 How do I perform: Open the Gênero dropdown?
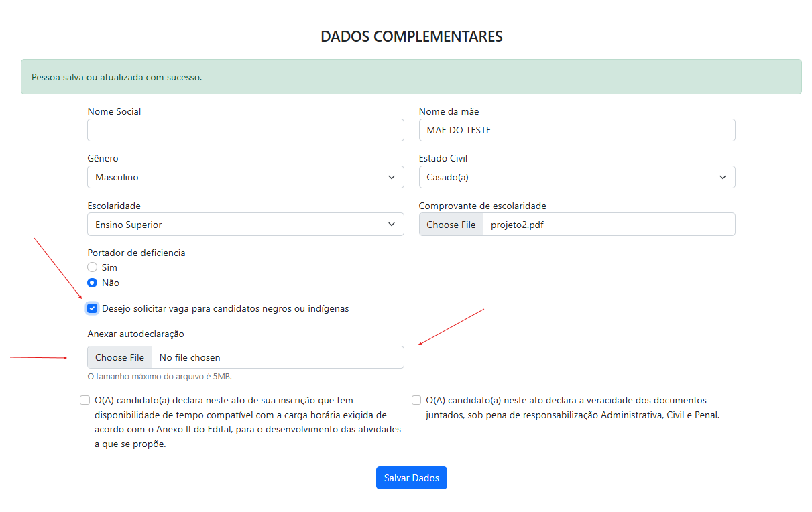(x=245, y=178)
